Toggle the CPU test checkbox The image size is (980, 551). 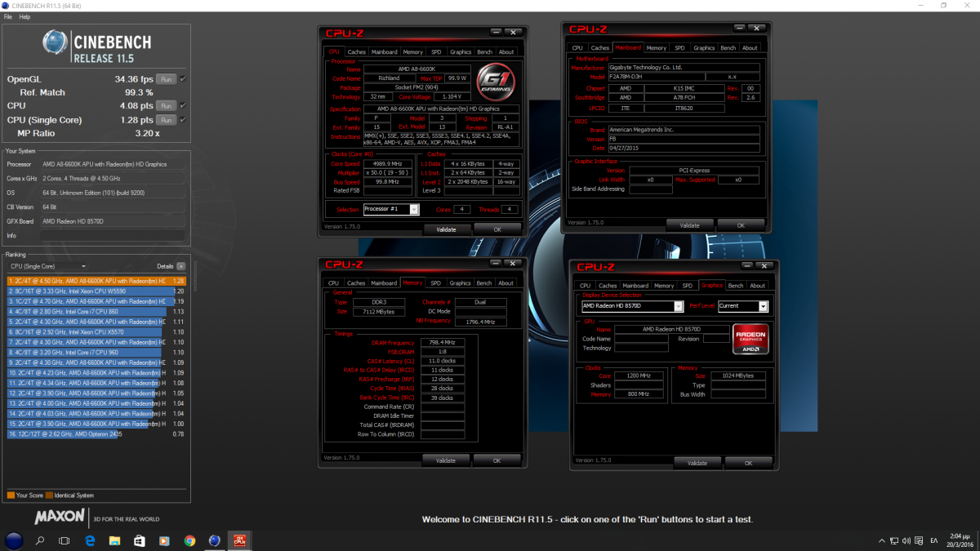pyautogui.click(x=182, y=105)
